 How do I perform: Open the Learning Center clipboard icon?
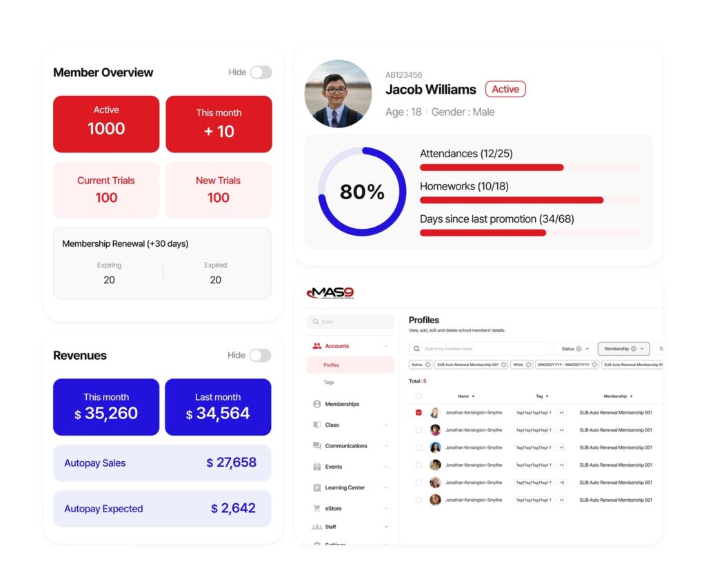point(317,487)
